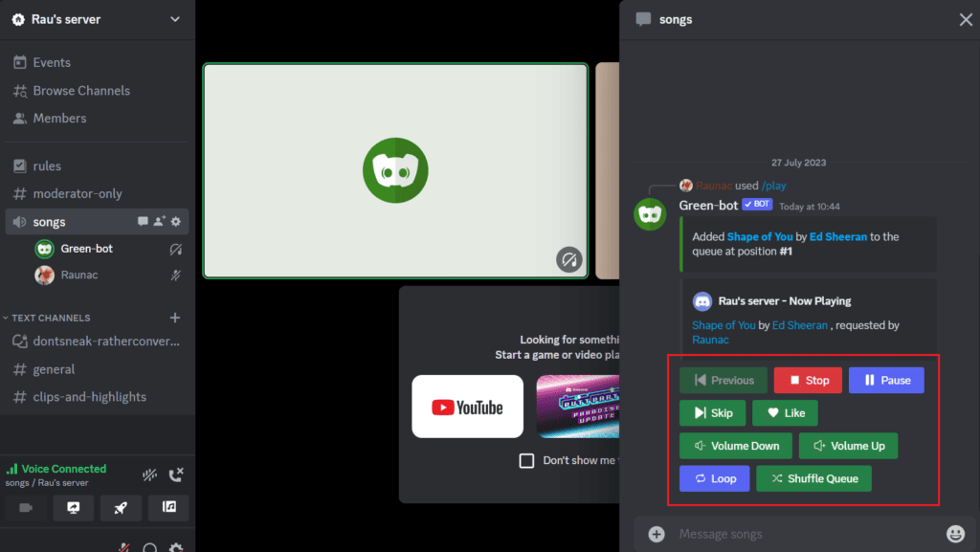This screenshot has width=980, height=552.
Task: Toggle noise suppression icon near Voice Connected
Action: tap(149, 475)
